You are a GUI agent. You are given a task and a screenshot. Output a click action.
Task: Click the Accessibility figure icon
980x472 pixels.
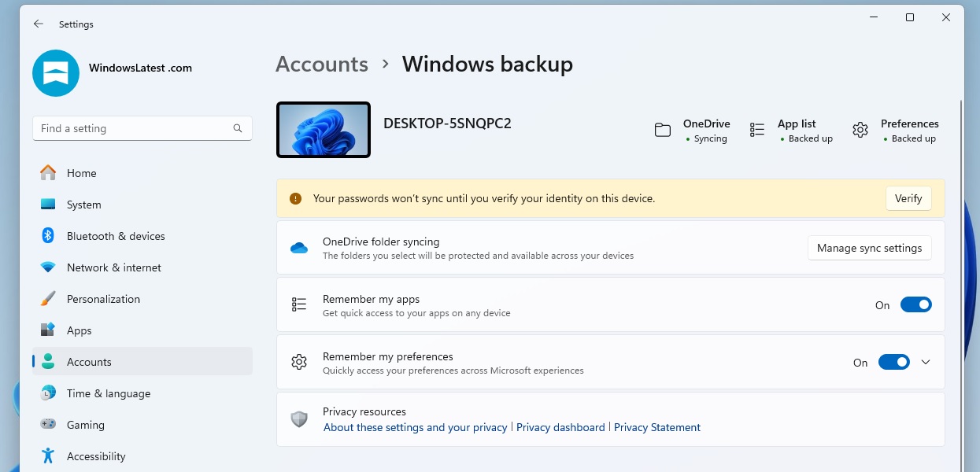click(48, 456)
